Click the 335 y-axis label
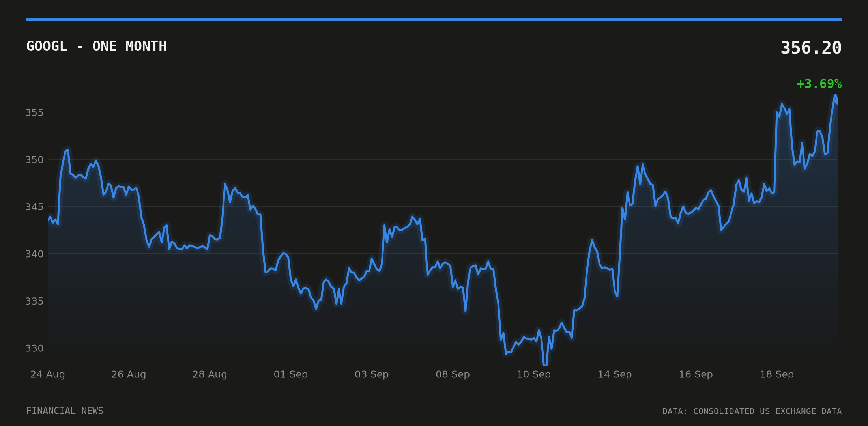The image size is (868, 426). [34, 301]
